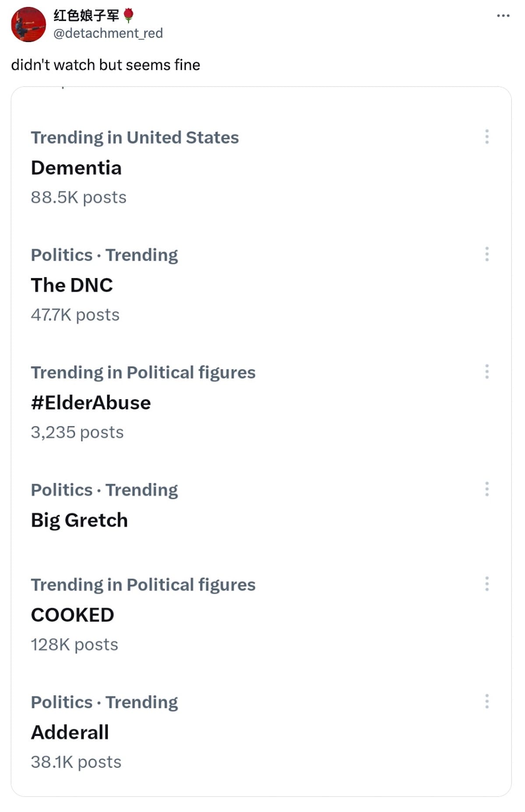Open the @detachment_red profile handle
Image resolution: width=525 pixels, height=812 pixels.
108,33
